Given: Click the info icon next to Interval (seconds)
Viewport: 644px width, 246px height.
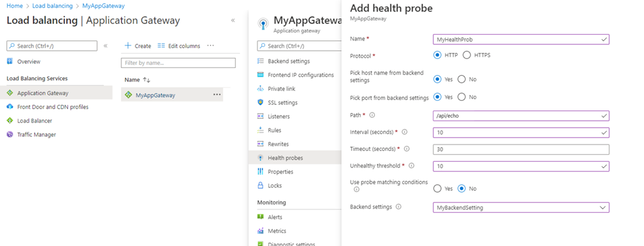Looking at the screenshot, I should pyautogui.click(x=404, y=132).
